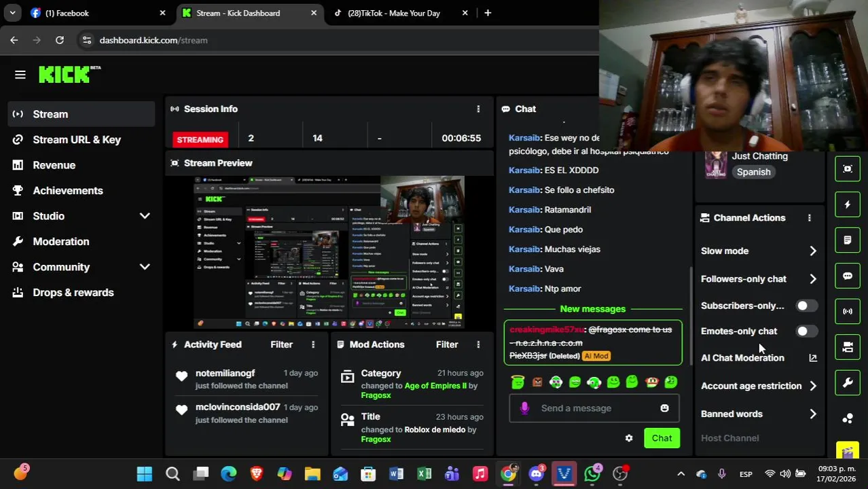Screen dimensions: 868x489
Task: Select Stream in left sidebar
Action: [x=82, y=114]
